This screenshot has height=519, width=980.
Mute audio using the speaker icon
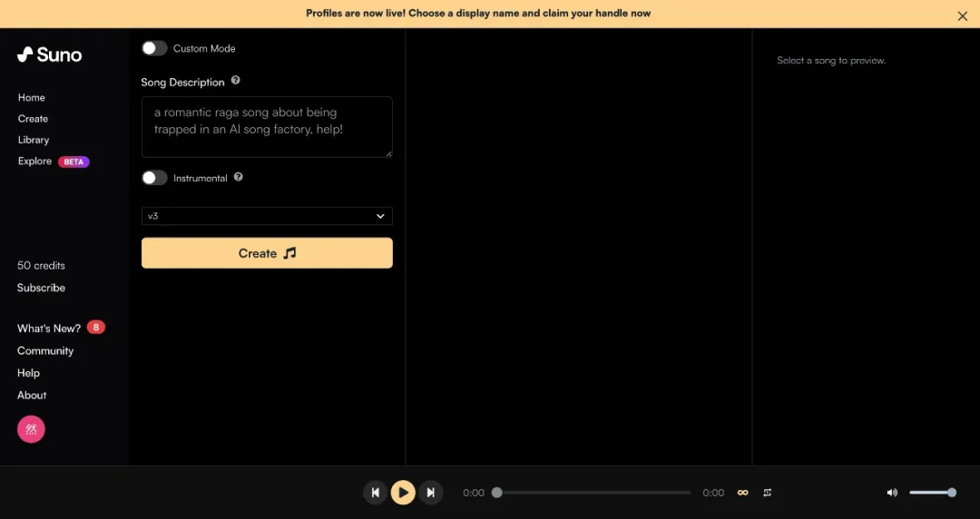pyautogui.click(x=892, y=493)
